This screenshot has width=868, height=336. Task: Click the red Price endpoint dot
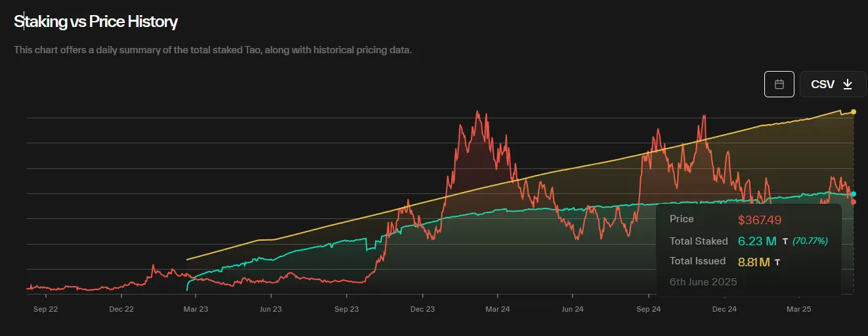[x=854, y=202]
